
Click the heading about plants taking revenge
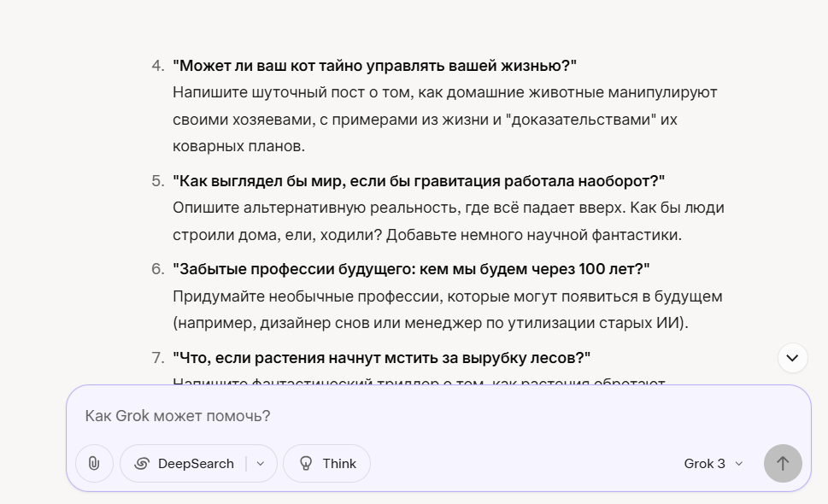pyautogui.click(x=381, y=358)
